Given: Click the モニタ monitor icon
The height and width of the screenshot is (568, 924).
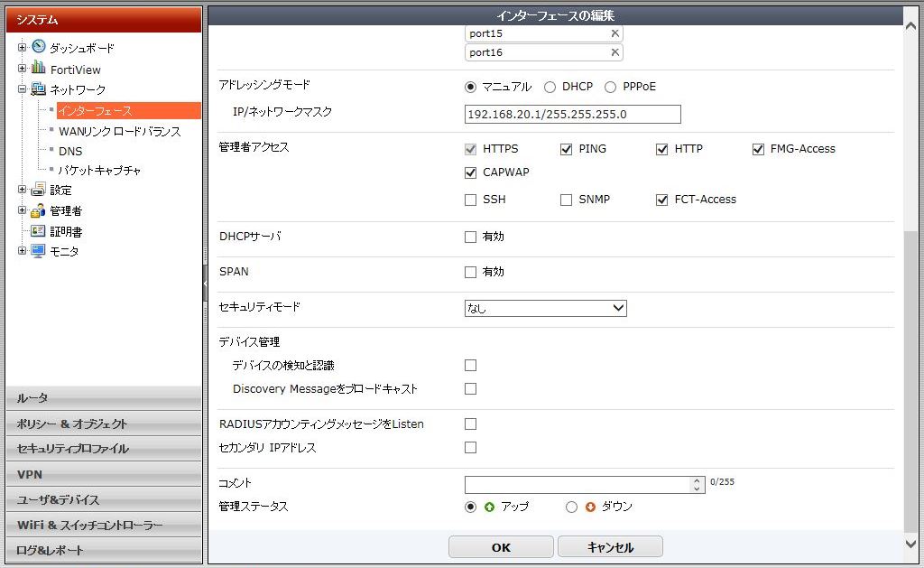Looking at the screenshot, I should click(39, 251).
